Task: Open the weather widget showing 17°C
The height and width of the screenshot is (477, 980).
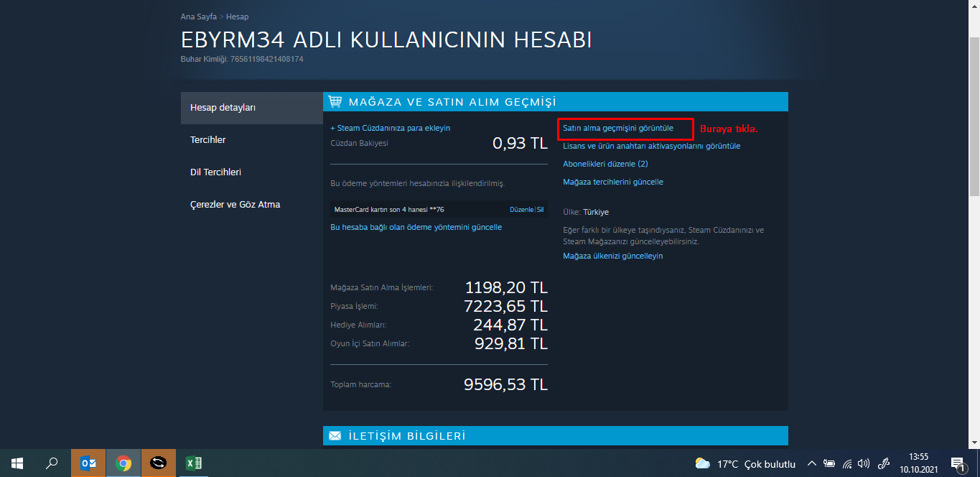Action: [745, 464]
